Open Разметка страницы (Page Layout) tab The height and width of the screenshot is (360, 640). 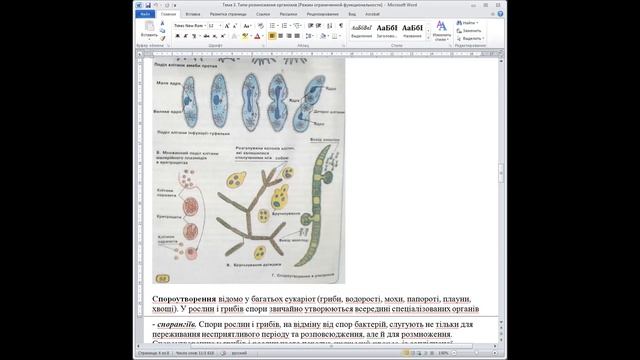click(228, 14)
